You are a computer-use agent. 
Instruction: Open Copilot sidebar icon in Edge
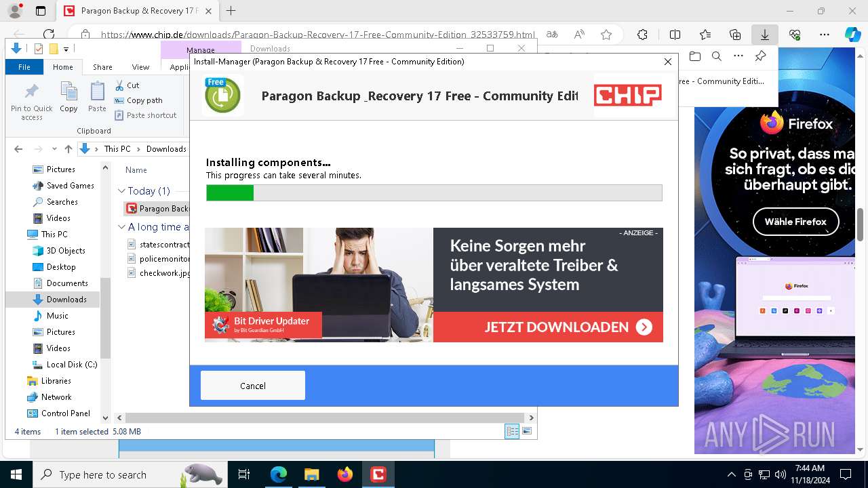[x=852, y=35]
